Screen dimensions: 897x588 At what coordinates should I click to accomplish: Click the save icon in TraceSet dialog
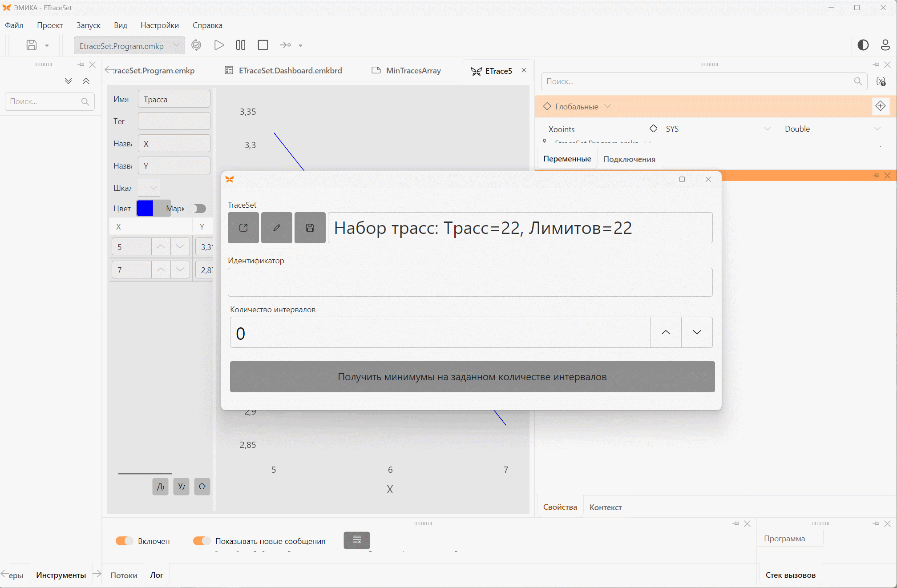click(310, 228)
